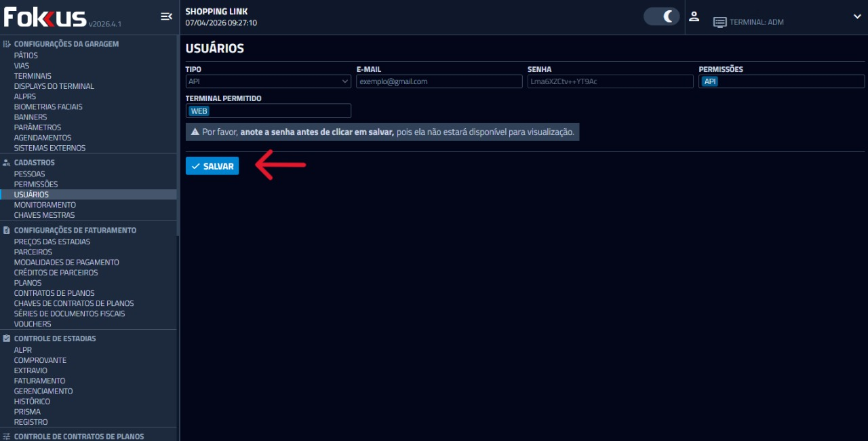Click the Senha password field
The width and height of the screenshot is (868, 441).
pos(610,81)
